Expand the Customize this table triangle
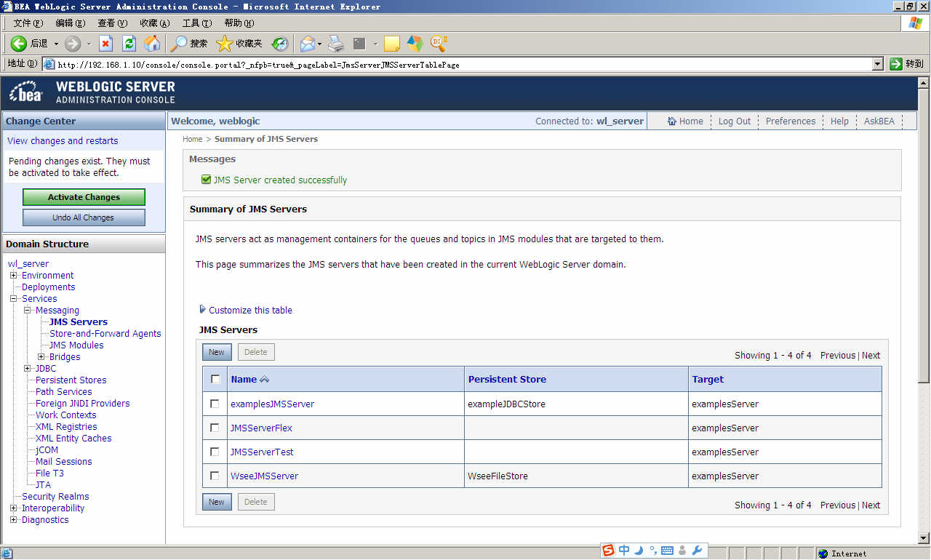Viewport: 931px width, 560px height. click(203, 310)
